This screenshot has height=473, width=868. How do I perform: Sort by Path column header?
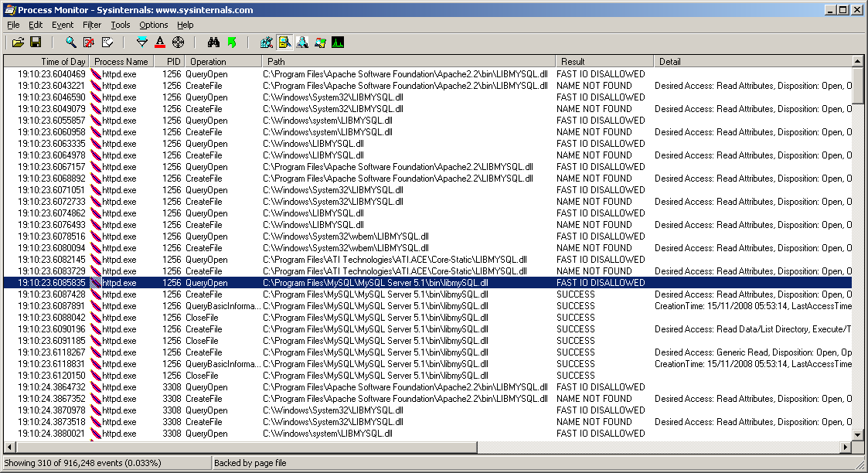[x=408, y=61]
